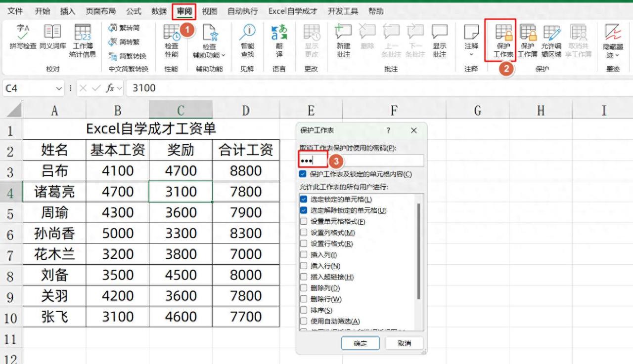
Task: Click 显示更改 icon
Action: point(312,32)
